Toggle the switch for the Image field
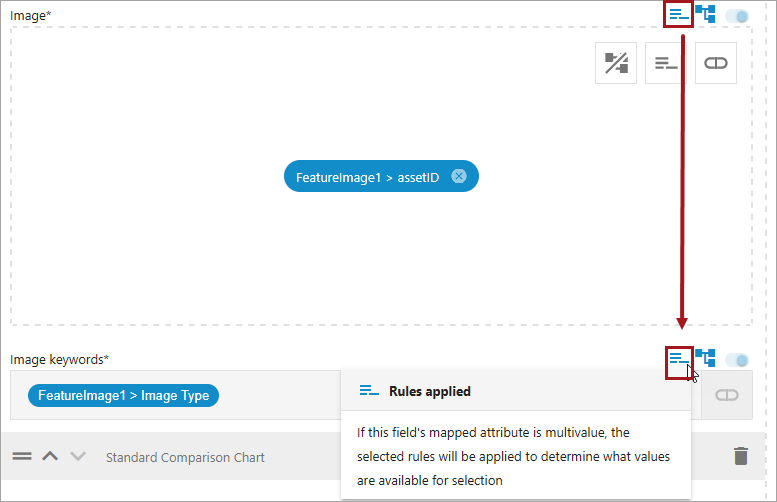This screenshot has width=777, height=502. [738, 16]
